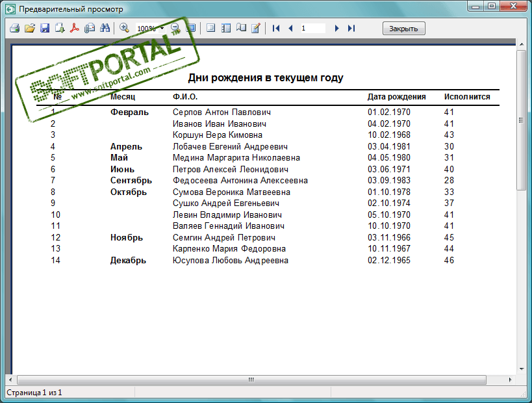This screenshot has height=403, width=532.
Task: Click the preview window's app icon in title bar
Action: [10, 9]
